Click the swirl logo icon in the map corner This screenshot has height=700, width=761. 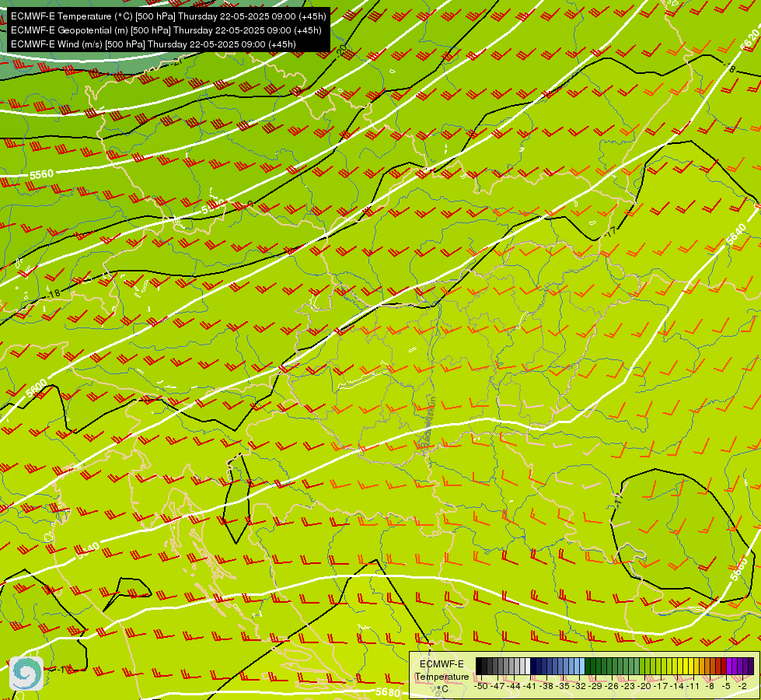tap(26, 674)
